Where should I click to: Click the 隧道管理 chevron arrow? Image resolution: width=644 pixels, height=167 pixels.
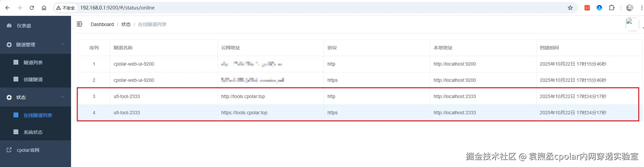click(x=62, y=44)
